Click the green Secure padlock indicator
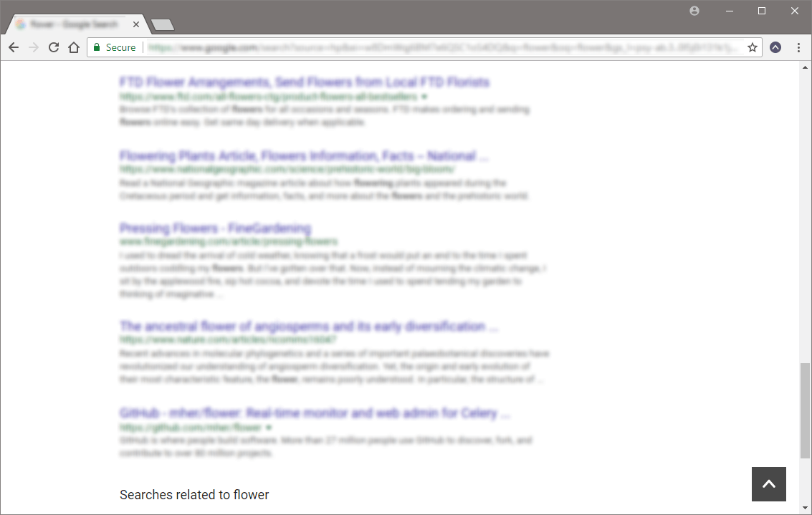This screenshot has height=515, width=812. tap(115, 47)
